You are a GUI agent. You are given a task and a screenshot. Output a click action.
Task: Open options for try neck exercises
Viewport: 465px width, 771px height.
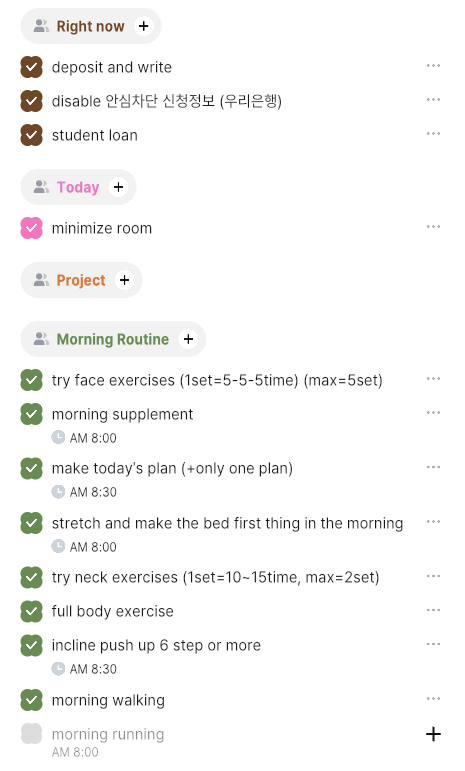(433, 576)
